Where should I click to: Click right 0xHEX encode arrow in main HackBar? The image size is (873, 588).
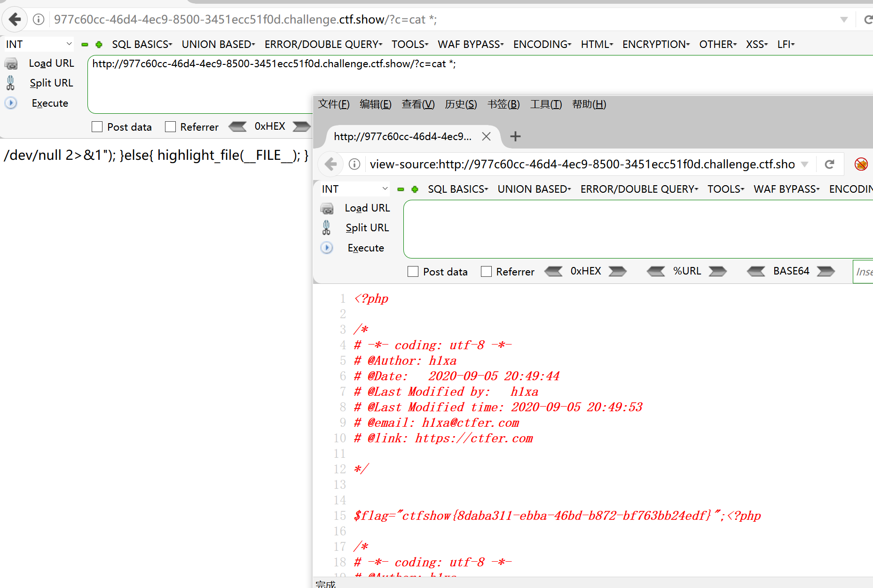tap(301, 126)
